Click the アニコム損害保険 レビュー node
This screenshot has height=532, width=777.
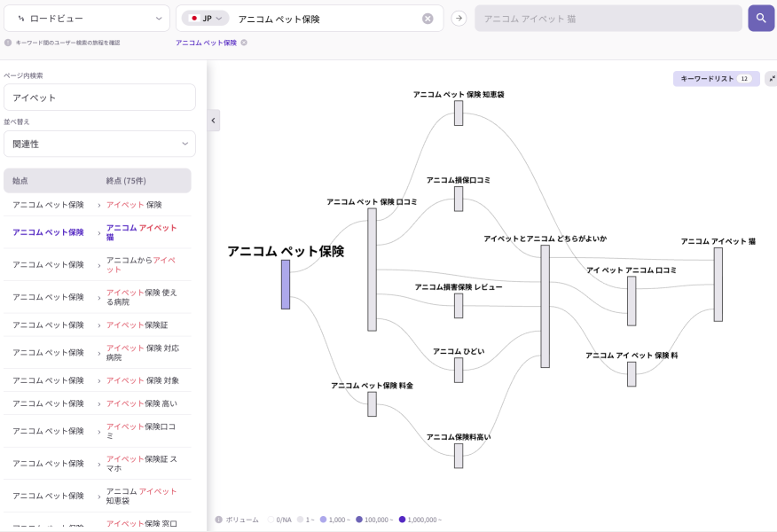click(x=459, y=306)
